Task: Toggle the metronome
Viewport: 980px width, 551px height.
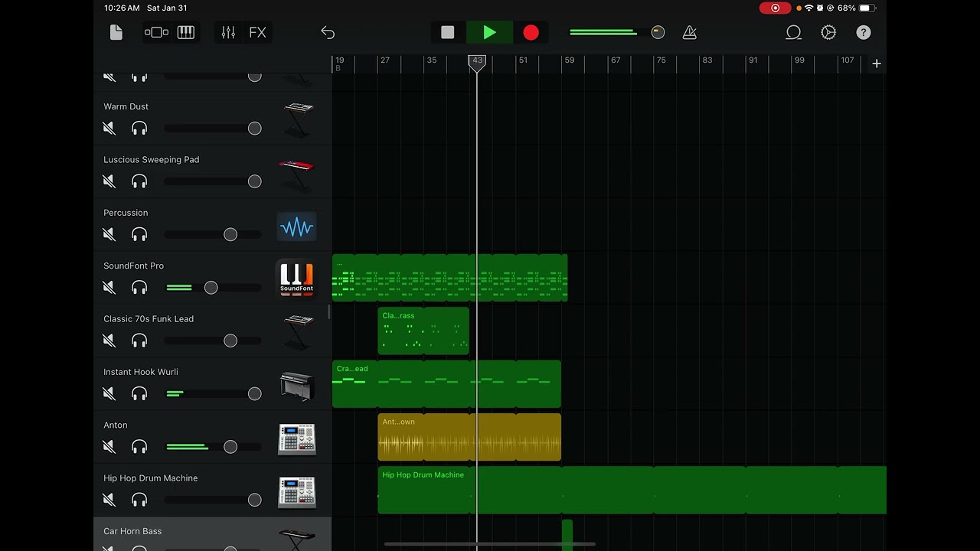Action: (689, 32)
